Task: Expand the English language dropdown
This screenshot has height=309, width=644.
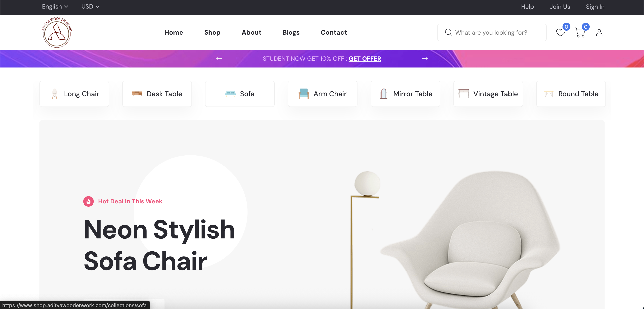Action: point(55,7)
